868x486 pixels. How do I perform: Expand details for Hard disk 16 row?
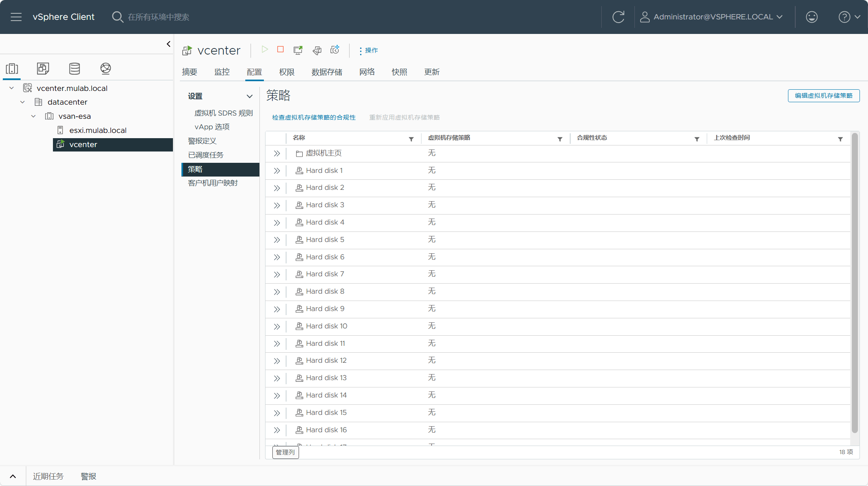click(x=277, y=430)
